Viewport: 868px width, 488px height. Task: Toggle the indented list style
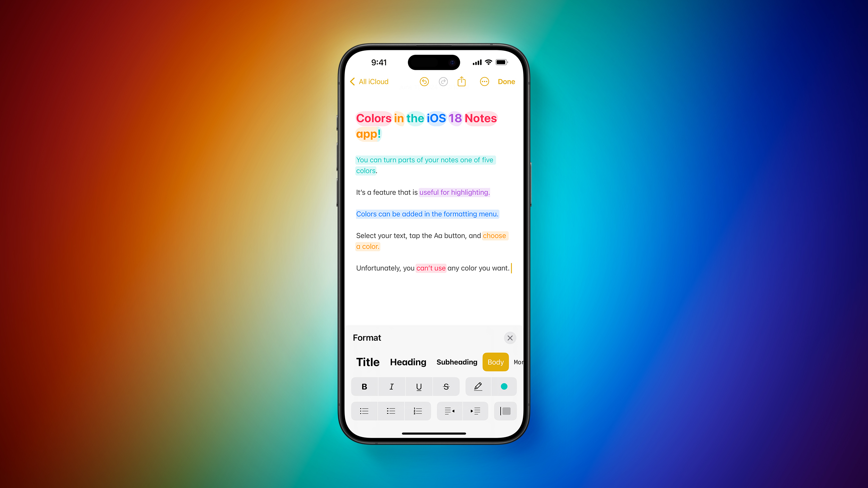pyautogui.click(x=391, y=411)
